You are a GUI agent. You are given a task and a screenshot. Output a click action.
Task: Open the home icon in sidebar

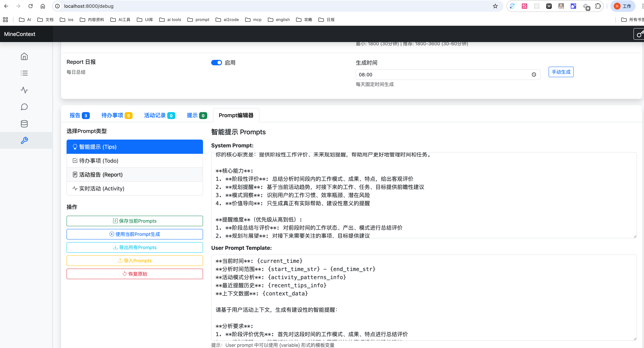point(24,56)
